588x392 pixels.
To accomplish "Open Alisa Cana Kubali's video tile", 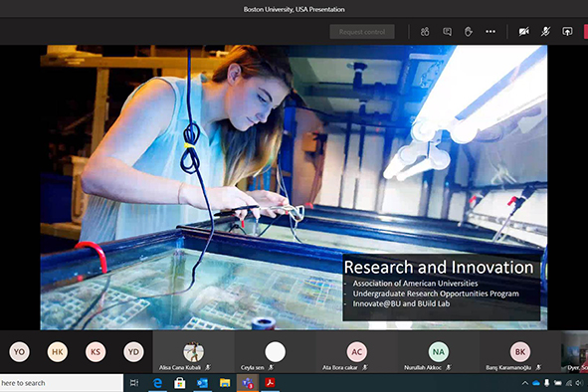I will pos(193,352).
